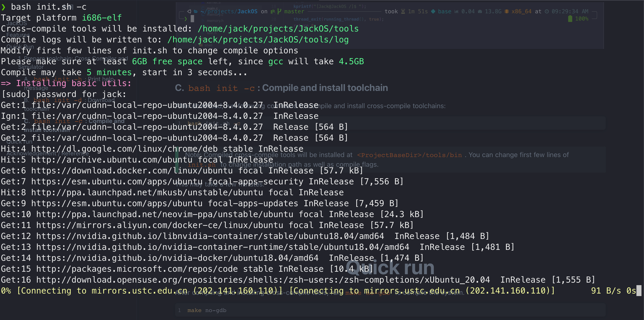Open main.c in the faint file tree
644x320 pixels.
[212, 8]
